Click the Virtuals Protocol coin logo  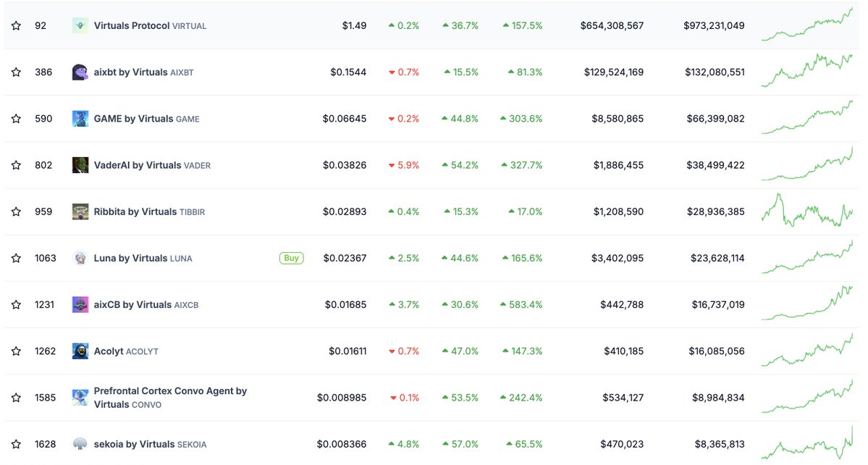pos(80,25)
